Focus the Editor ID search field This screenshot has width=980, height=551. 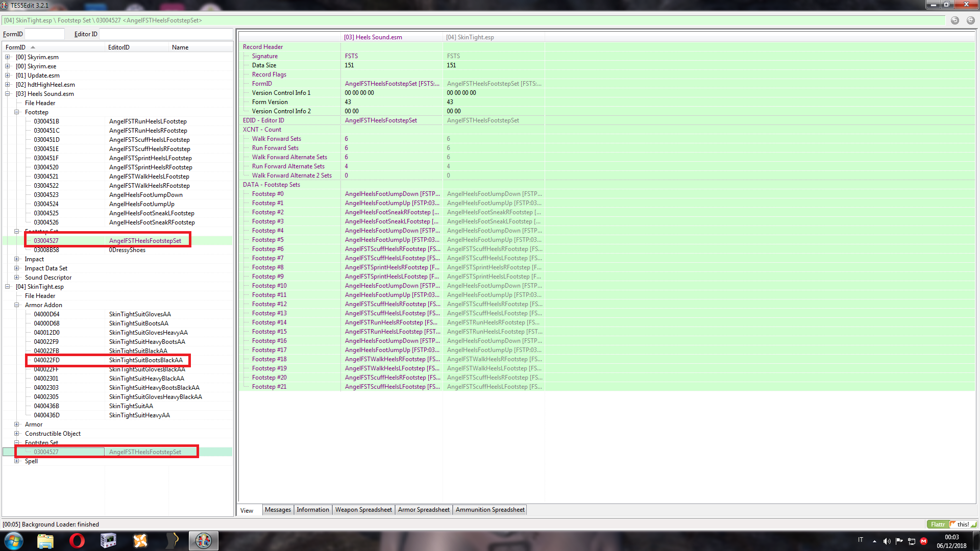[x=166, y=34]
